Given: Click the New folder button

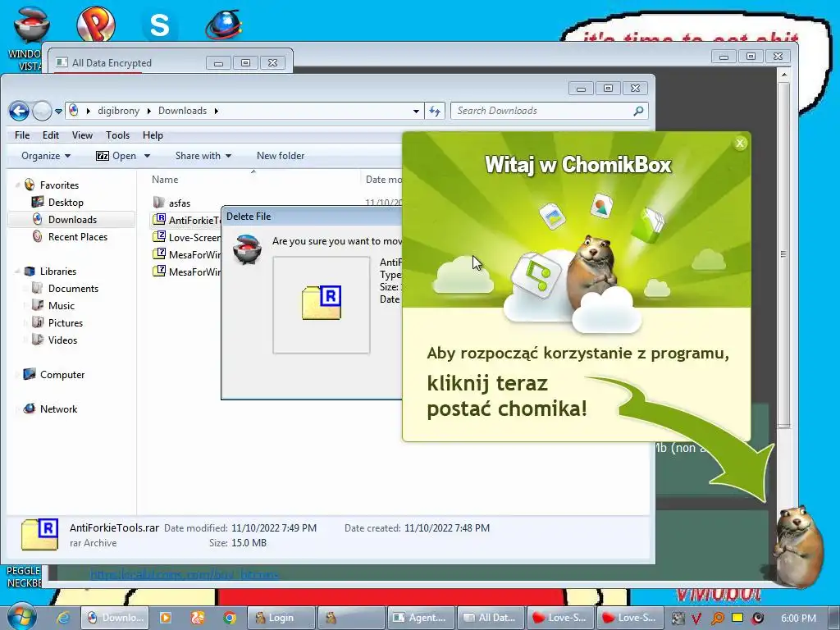Looking at the screenshot, I should tap(281, 156).
